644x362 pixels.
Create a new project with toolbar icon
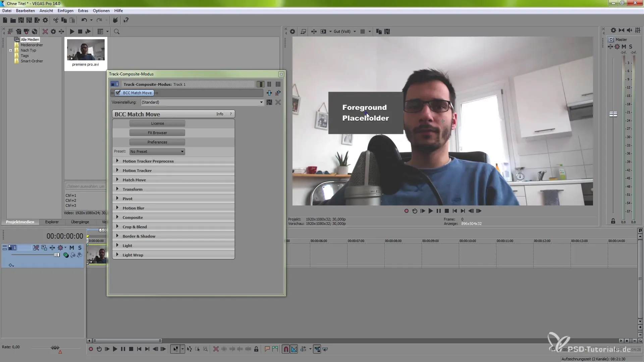[x=5, y=20]
